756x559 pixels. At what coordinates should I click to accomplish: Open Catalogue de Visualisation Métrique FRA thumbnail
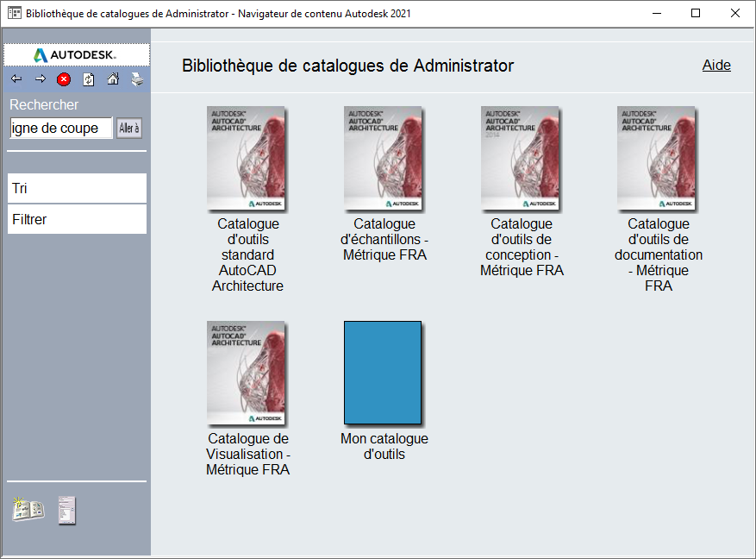(x=247, y=374)
